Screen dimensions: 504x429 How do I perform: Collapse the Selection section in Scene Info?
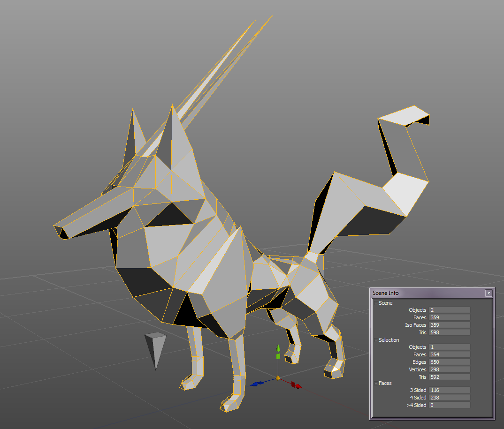376,340
